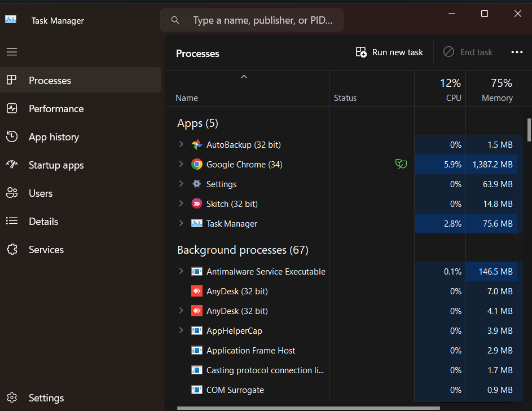The width and height of the screenshot is (532, 411).
Task: Click the App history clock icon
Action: click(x=12, y=136)
